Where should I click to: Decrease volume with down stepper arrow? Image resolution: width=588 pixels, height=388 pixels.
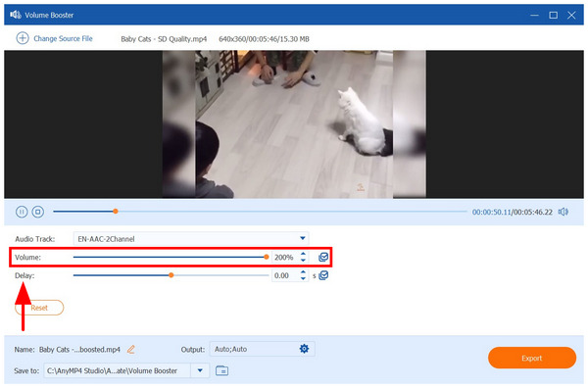[x=303, y=261]
